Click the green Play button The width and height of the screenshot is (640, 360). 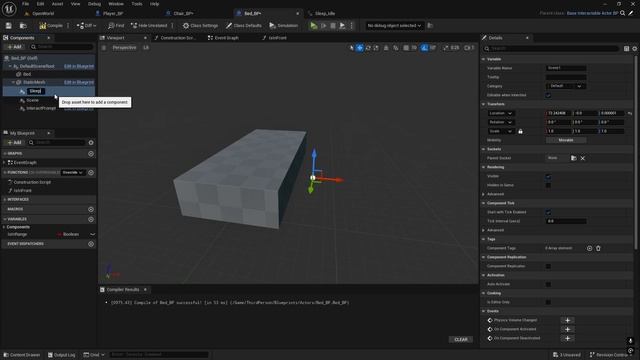313,26
